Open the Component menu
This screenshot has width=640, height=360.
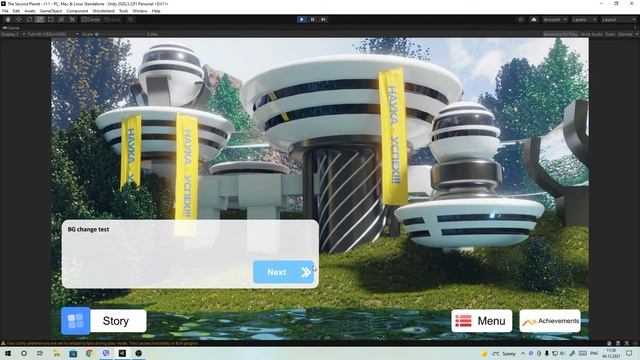(x=77, y=11)
